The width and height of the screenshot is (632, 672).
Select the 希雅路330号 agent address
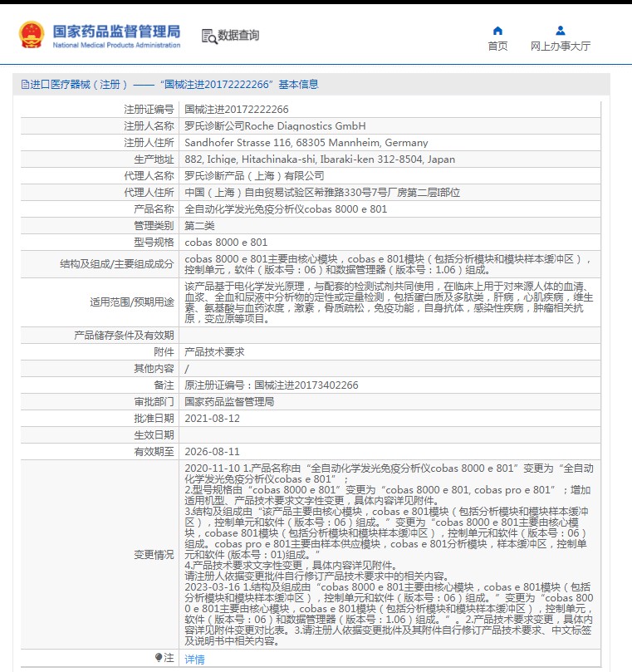pos(322,193)
